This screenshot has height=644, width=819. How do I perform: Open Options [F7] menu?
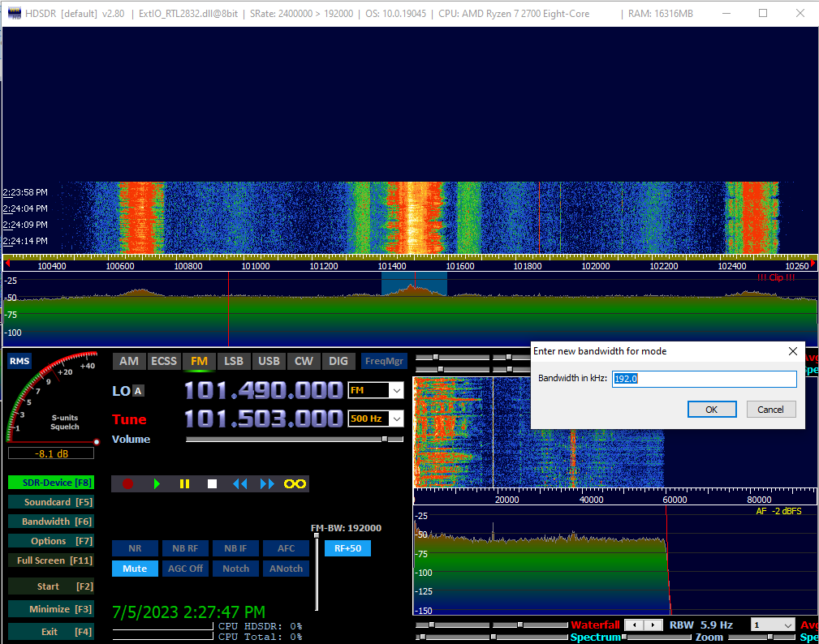pos(51,541)
